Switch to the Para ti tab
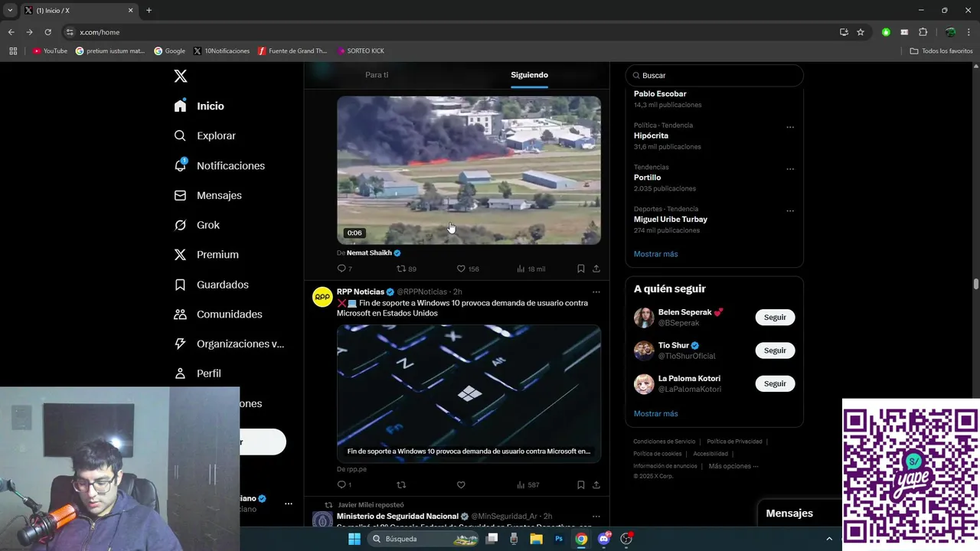The height and width of the screenshot is (551, 980). click(x=377, y=75)
